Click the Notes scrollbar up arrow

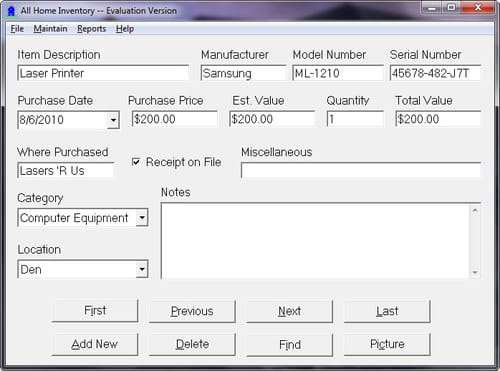475,210
